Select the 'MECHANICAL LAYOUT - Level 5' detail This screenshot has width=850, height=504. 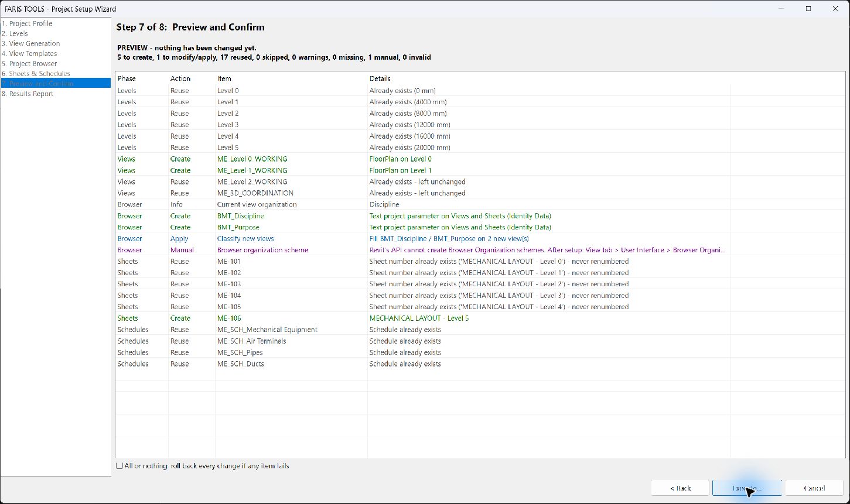coord(419,318)
